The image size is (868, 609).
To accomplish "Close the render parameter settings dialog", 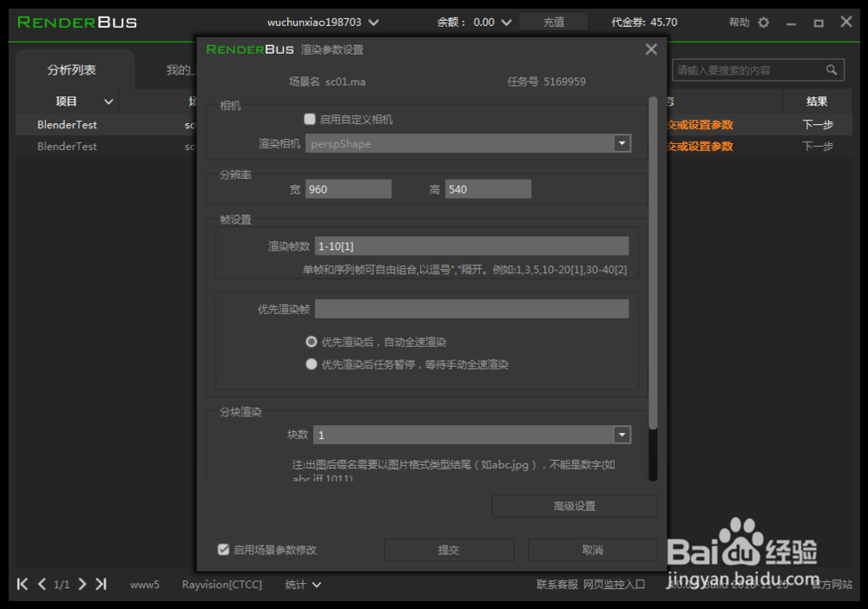I will click(x=651, y=49).
